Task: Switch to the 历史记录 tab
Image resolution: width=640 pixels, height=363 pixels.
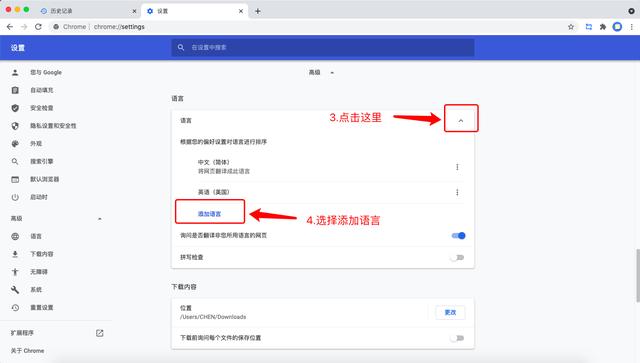Action: [x=89, y=11]
